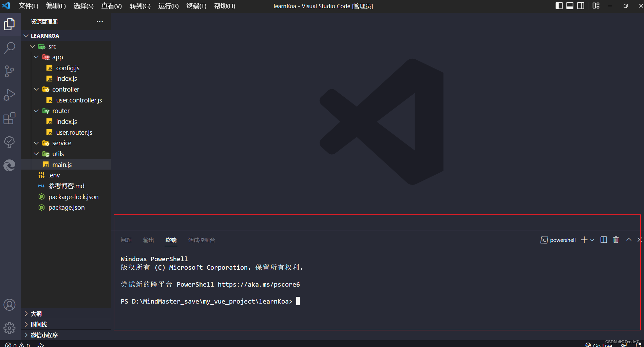Split the terminal panel
Viewport: 644px width, 347px height.
[604, 240]
